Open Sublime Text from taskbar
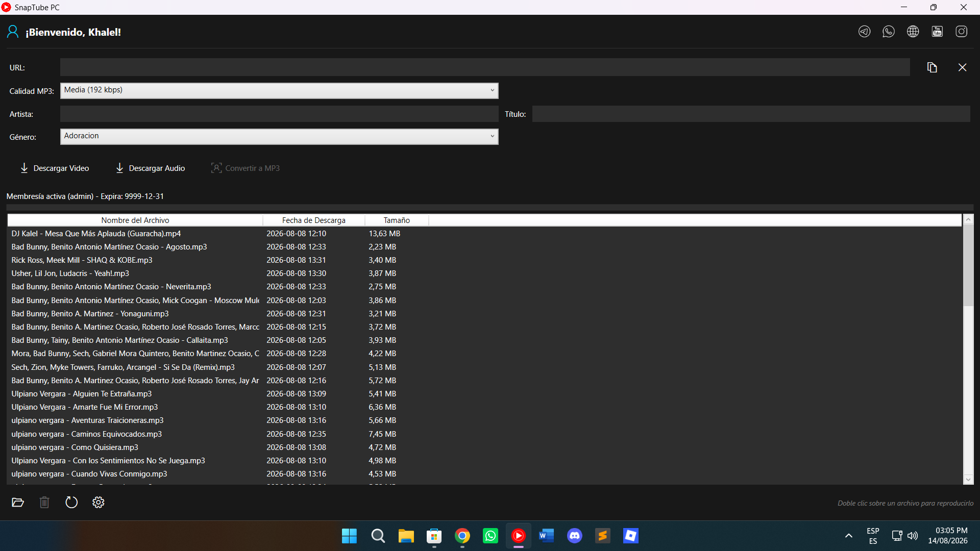The image size is (980, 551). [x=603, y=536]
